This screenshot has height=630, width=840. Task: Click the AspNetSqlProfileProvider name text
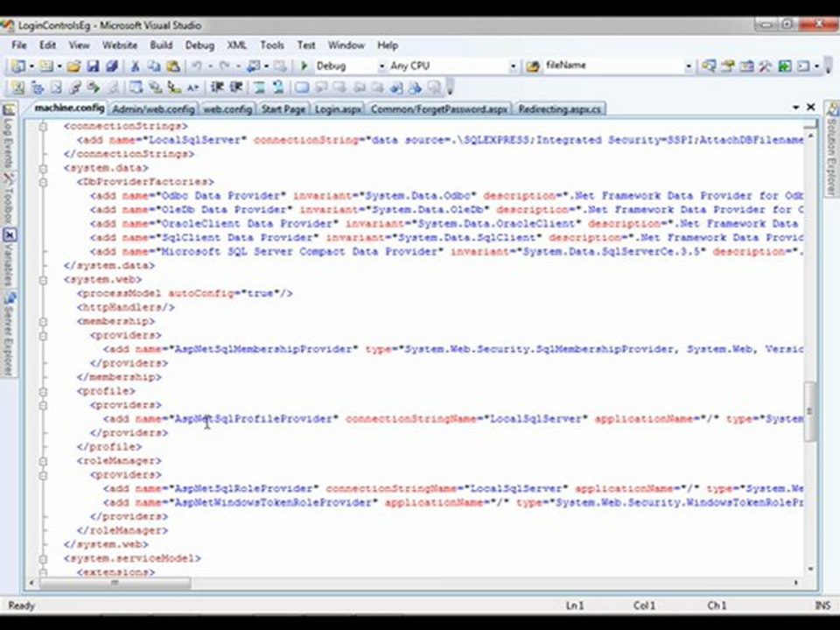[254, 419]
